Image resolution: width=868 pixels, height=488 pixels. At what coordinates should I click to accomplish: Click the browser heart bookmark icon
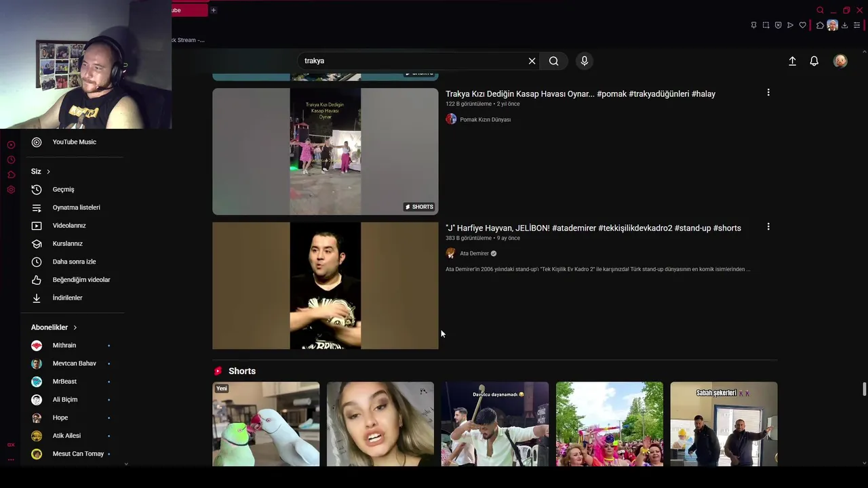pyautogui.click(x=802, y=25)
